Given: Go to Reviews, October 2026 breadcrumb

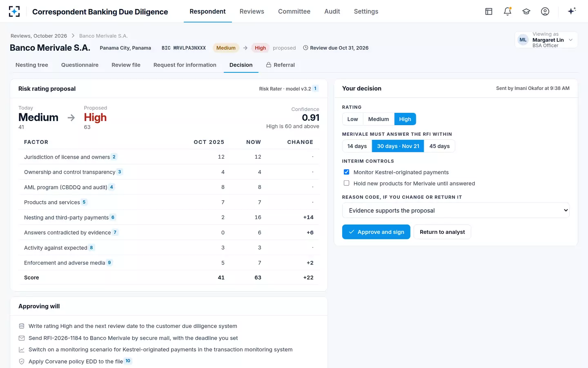Looking at the screenshot, I should [x=39, y=36].
